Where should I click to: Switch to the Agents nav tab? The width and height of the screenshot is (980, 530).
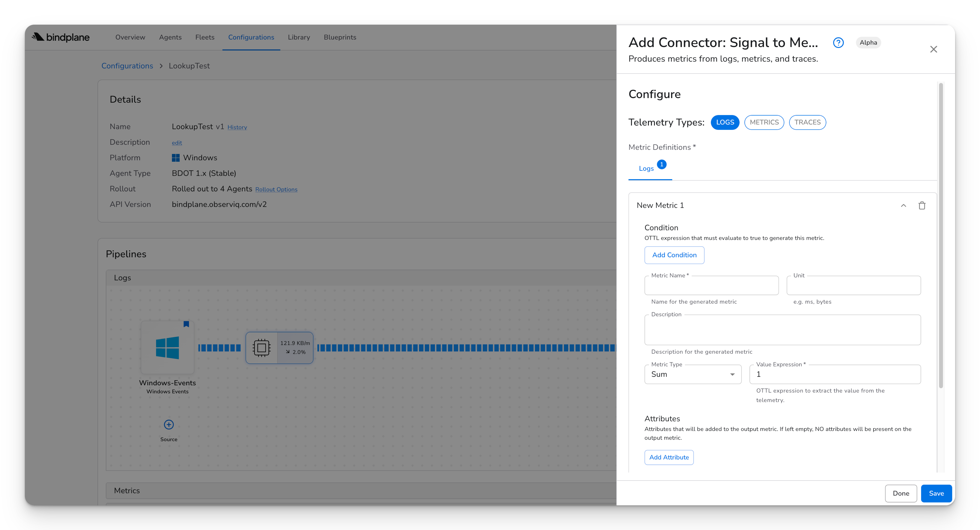coord(170,37)
